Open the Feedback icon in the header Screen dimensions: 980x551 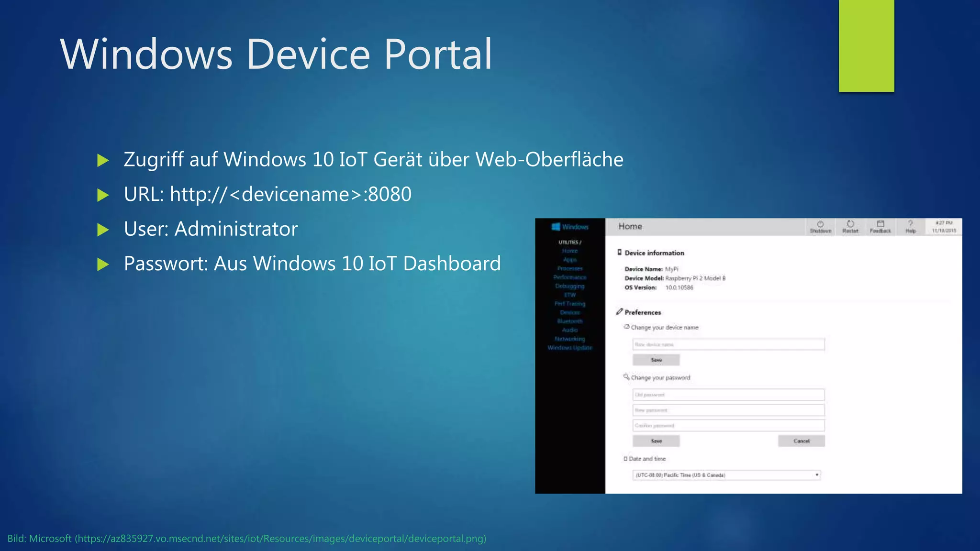point(880,223)
